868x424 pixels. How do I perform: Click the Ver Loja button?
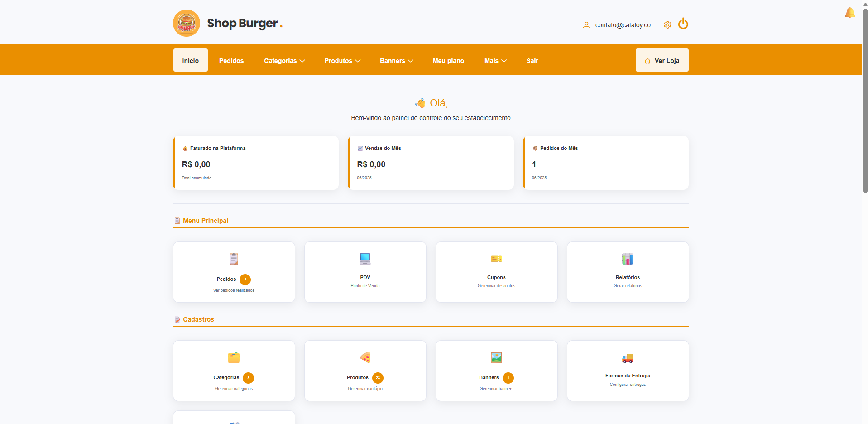pos(662,60)
